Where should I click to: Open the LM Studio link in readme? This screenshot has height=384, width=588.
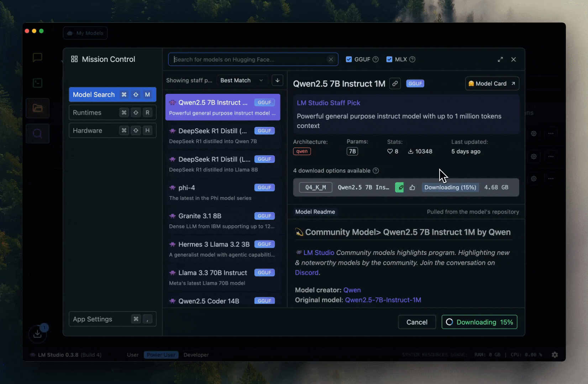tap(319, 252)
